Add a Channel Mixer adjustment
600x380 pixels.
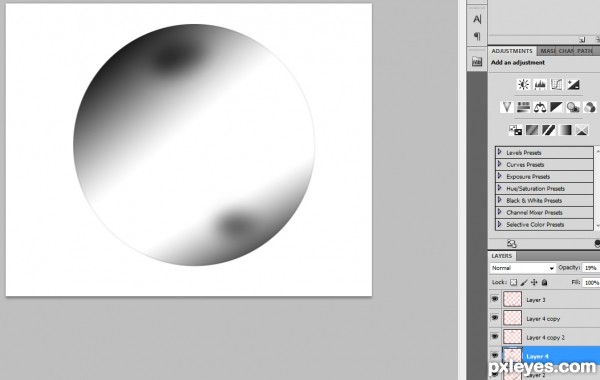click(590, 107)
